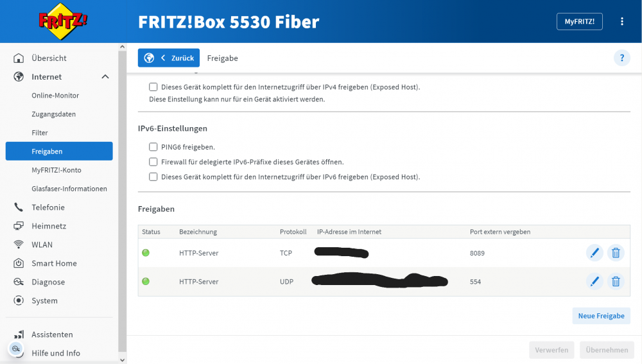
Task: Open the help question mark icon
Action: coord(621,58)
